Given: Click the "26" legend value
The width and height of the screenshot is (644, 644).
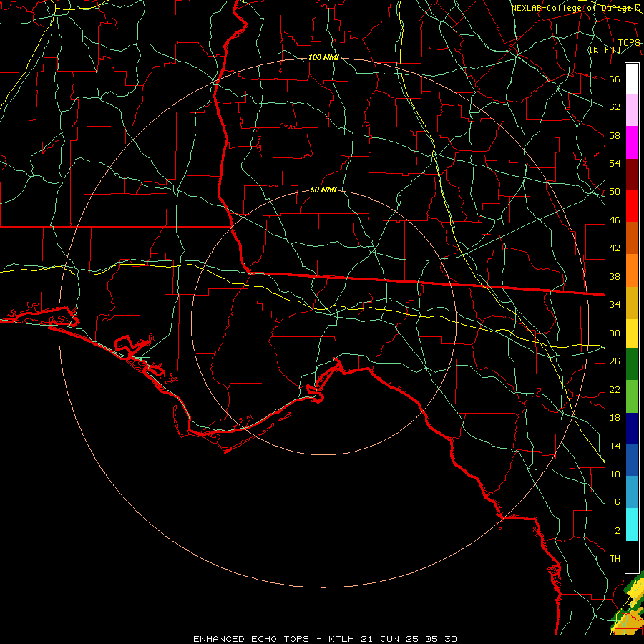Looking at the screenshot, I should (615, 361).
